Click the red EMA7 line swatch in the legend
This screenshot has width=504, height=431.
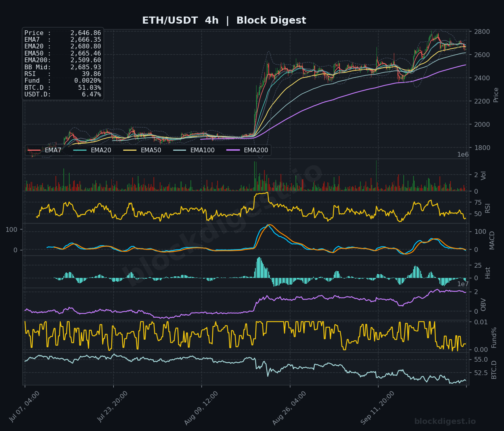tap(34, 150)
